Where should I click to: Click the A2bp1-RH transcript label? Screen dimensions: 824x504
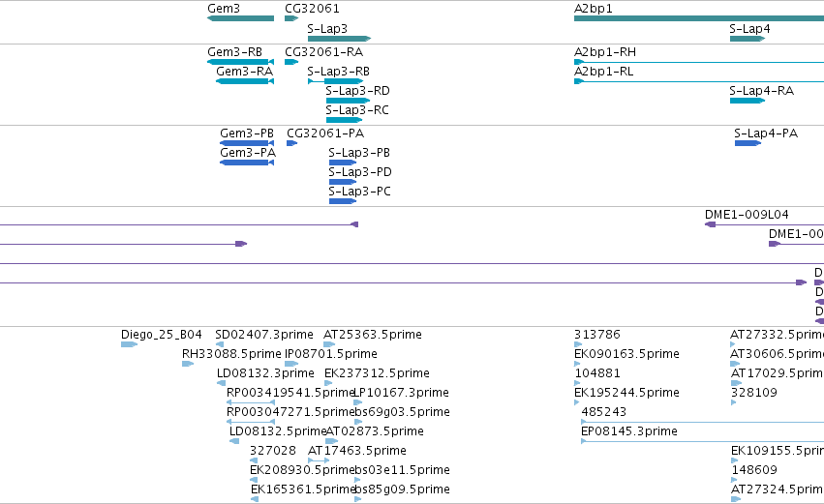pyautogui.click(x=605, y=52)
